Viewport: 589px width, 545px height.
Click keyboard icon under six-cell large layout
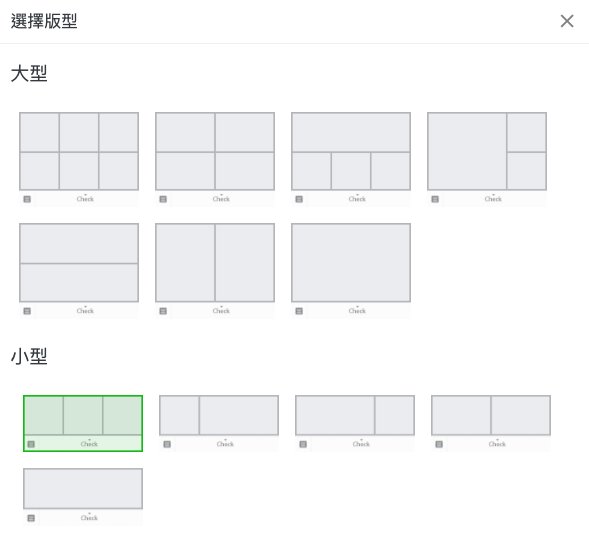pos(27,199)
